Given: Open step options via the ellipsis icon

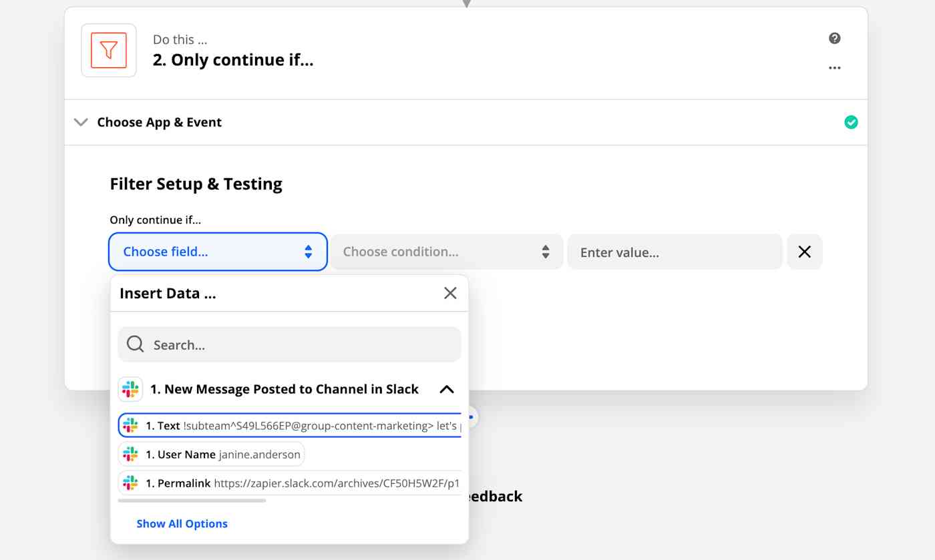Looking at the screenshot, I should [834, 67].
